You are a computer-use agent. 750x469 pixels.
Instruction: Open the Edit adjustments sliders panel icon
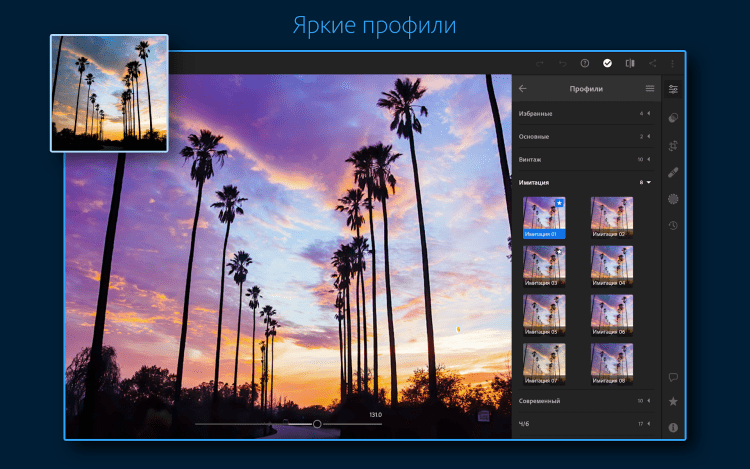pos(673,89)
